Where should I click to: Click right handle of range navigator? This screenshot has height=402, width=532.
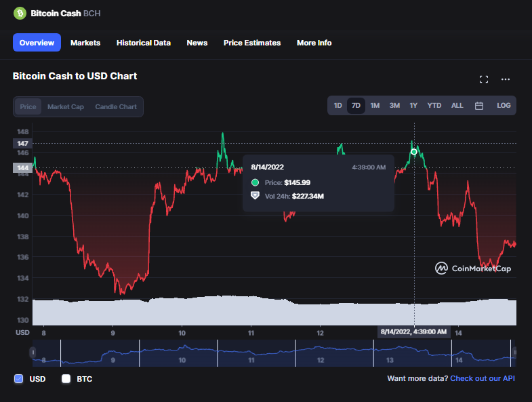point(514,353)
